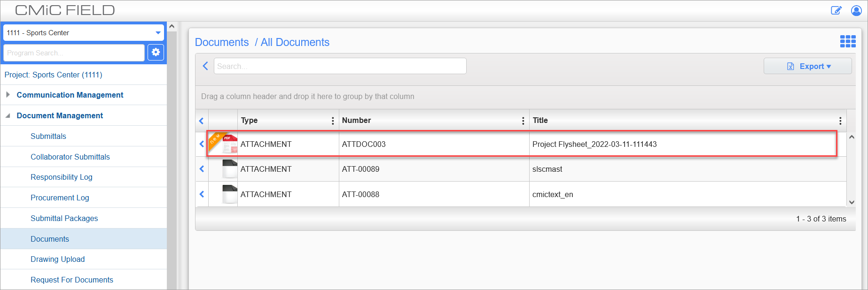This screenshot has height=290, width=868.
Task: Expand the ATTDOC003 row chevron
Action: click(x=202, y=144)
